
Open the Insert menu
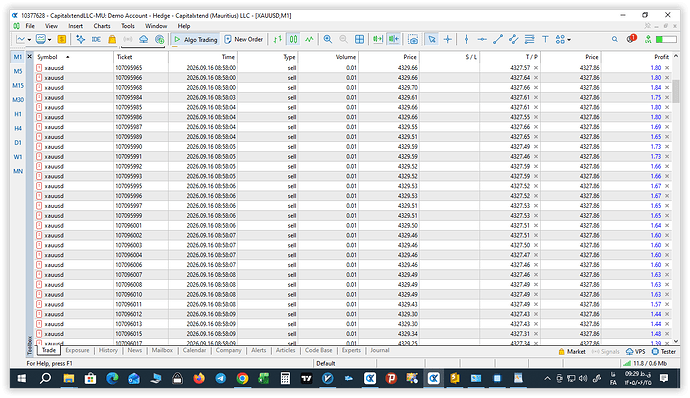coord(75,26)
